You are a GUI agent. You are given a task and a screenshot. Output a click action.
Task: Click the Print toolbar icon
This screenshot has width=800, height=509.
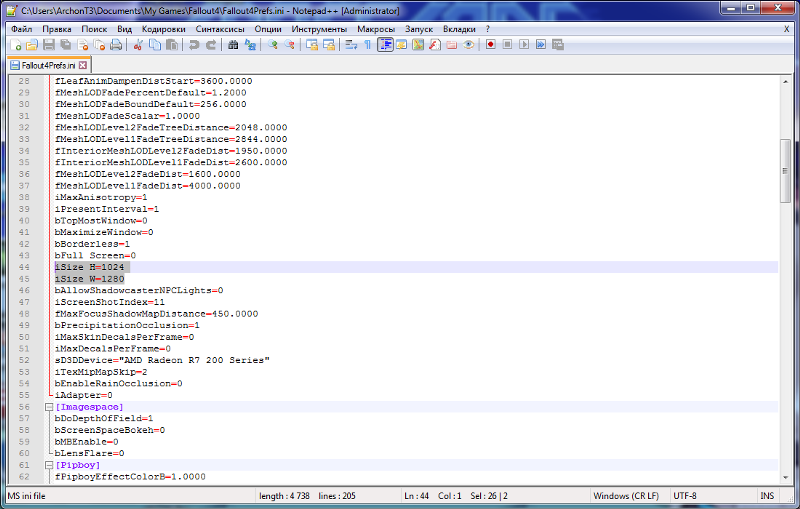point(116,45)
